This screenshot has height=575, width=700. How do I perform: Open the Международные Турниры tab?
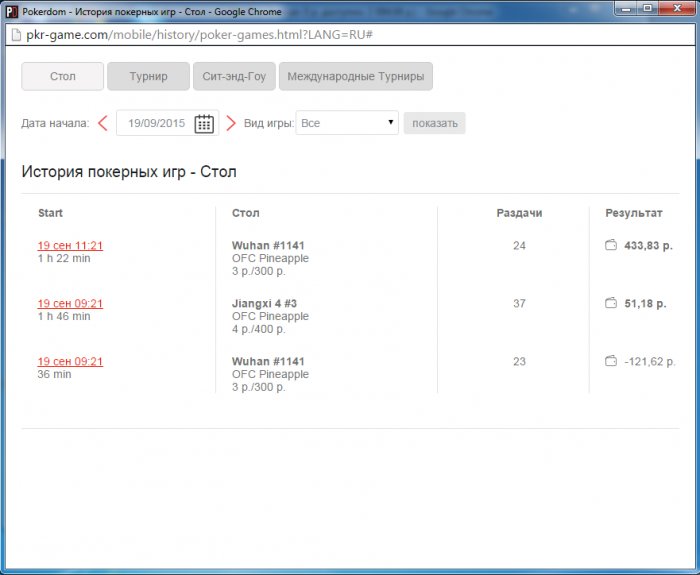pos(356,76)
